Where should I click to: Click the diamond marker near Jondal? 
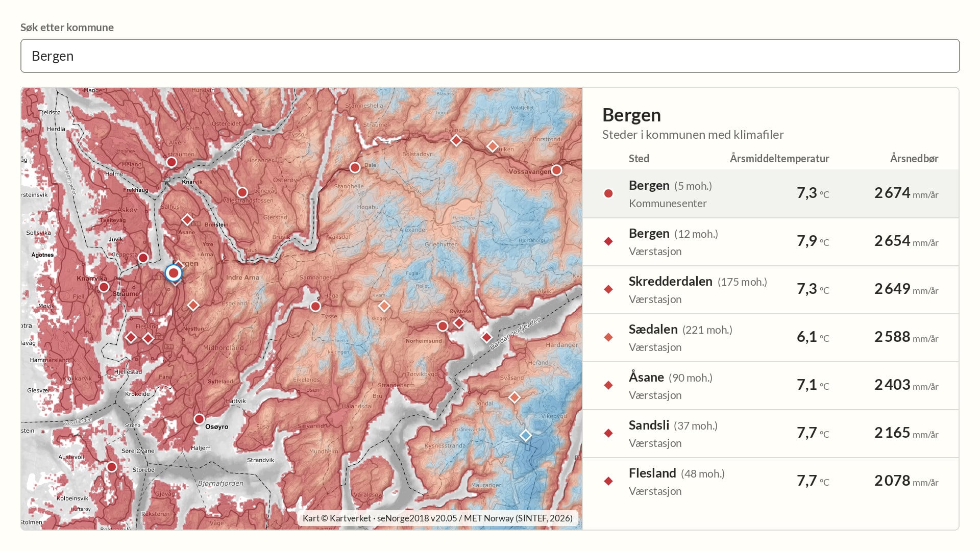(514, 397)
